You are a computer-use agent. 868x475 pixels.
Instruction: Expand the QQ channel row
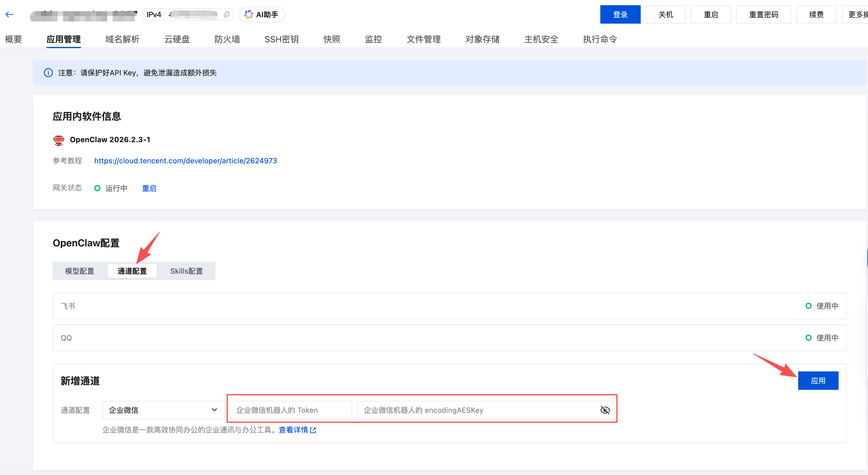click(449, 338)
